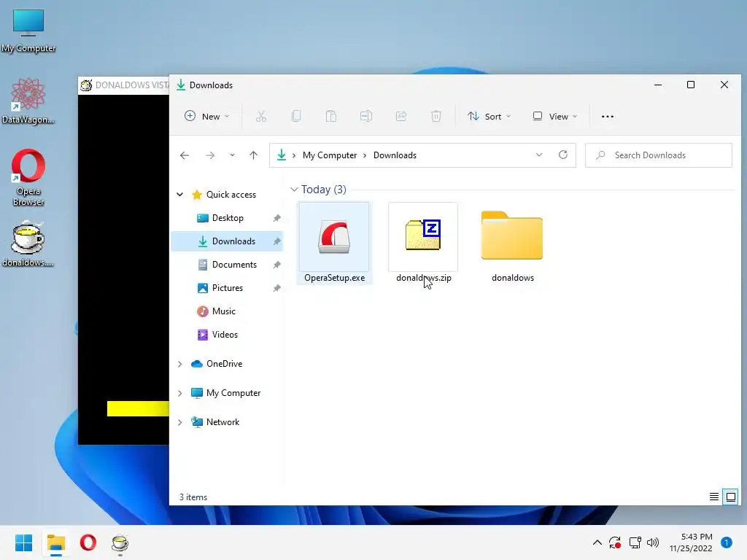Click the Copy icon in toolbar
This screenshot has height=560, width=747.
[296, 116]
